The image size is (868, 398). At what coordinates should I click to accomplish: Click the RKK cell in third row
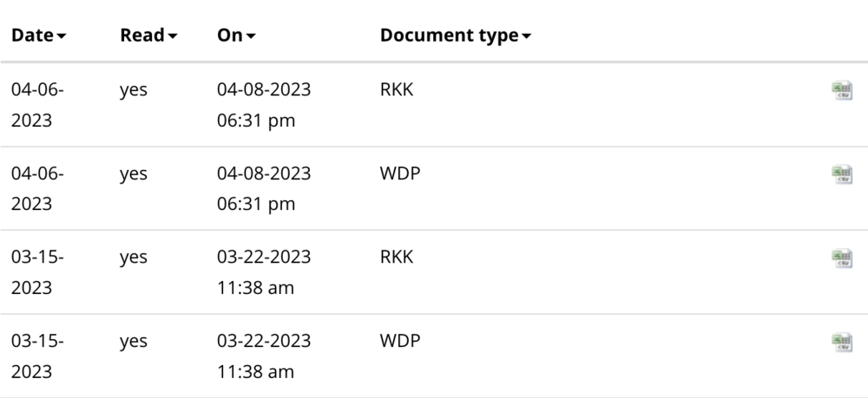[397, 257]
